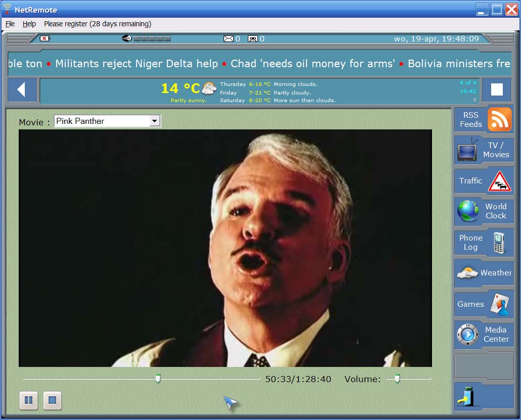
Task: Expand the Movie dropdown list
Action: [x=155, y=121]
